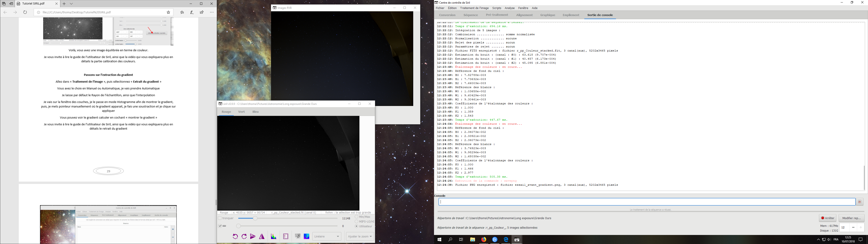Select the Min/Max radio button
The image size is (868, 244).
[356, 217]
